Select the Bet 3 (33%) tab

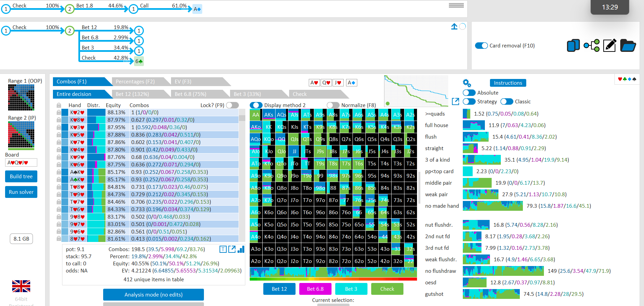click(x=259, y=94)
